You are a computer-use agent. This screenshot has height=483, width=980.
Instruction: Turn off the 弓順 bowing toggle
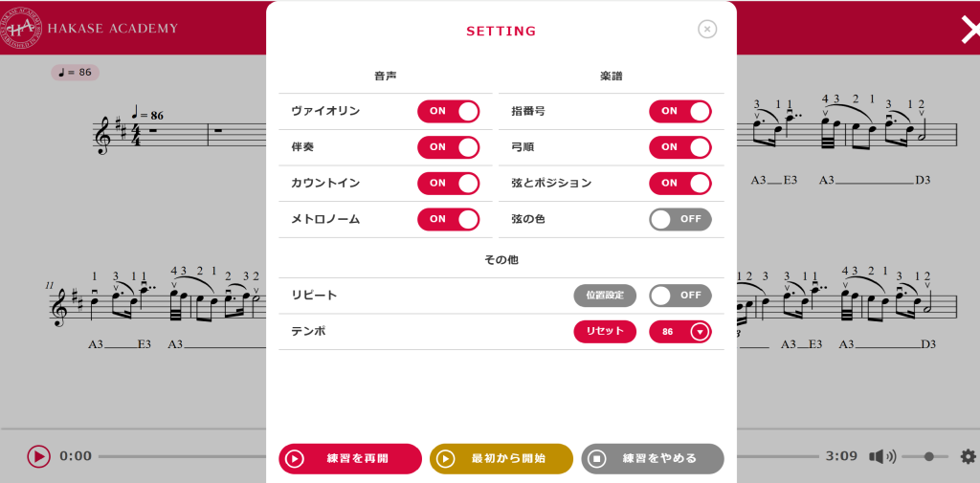pyautogui.click(x=679, y=147)
